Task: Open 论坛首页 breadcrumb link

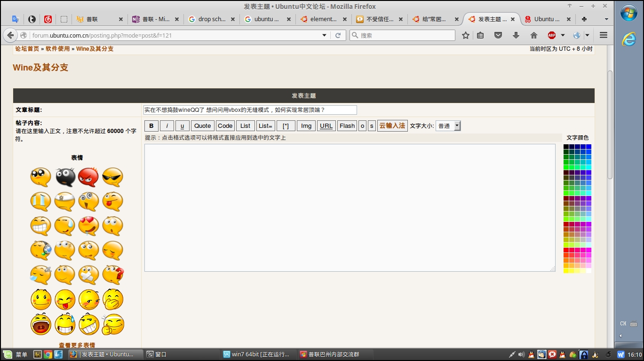Action: (x=27, y=49)
